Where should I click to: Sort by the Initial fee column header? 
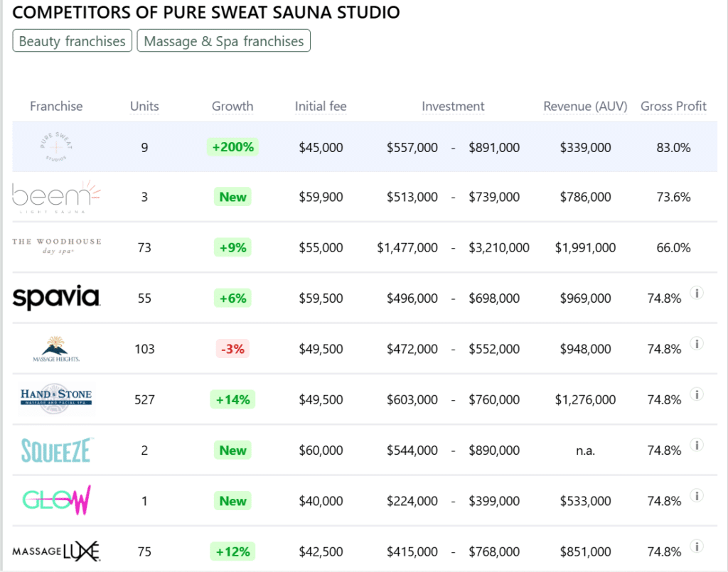point(321,107)
